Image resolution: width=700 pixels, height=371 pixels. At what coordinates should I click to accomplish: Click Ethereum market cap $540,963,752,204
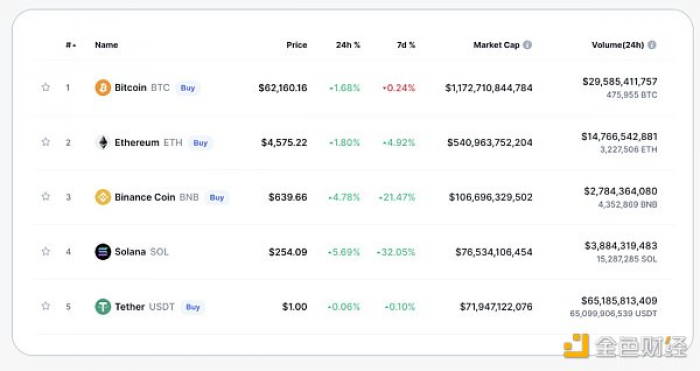490,142
